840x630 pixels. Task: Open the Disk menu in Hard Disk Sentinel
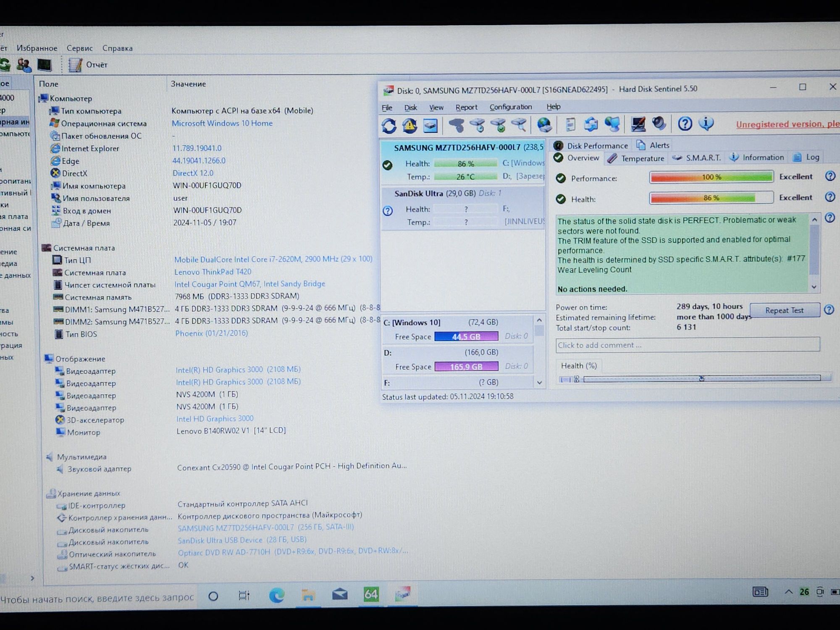point(410,108)
